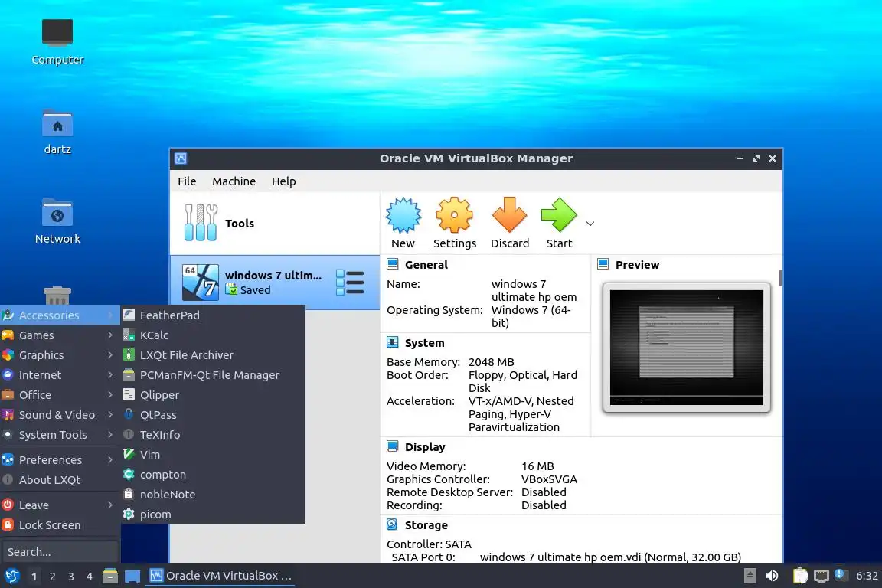This screenshot has height=588, width=882.
Task: Expand the Sound & Video category
Action: (x=60, y=415)
